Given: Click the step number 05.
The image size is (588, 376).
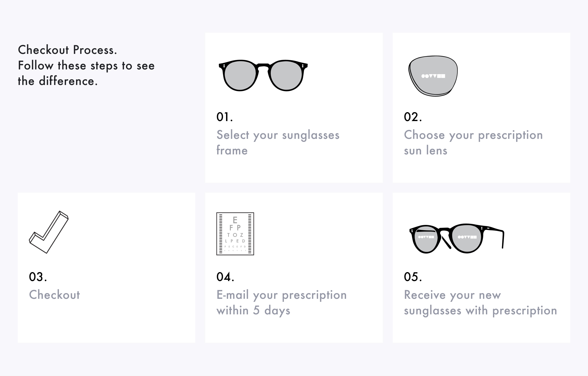Looking at the screenshot, I should pos(413,277).
